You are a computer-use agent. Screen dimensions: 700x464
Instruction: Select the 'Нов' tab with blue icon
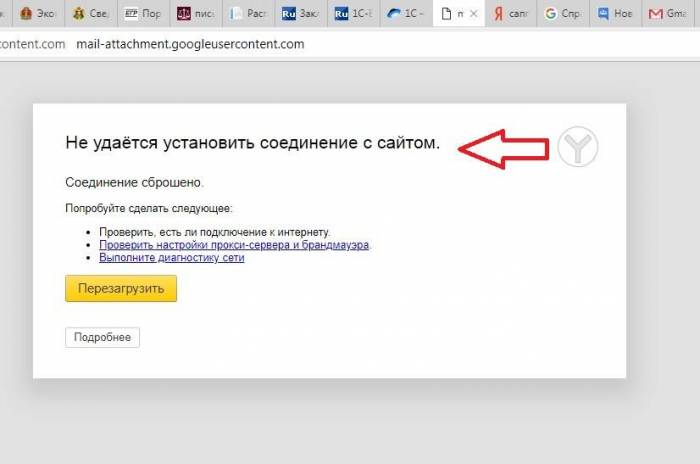click(616, 14)
